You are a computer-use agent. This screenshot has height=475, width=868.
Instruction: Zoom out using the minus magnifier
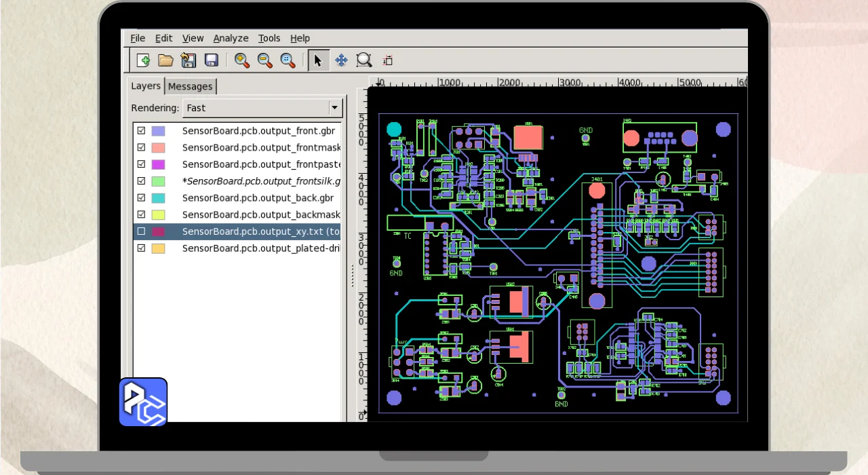[x=264, y=60]
